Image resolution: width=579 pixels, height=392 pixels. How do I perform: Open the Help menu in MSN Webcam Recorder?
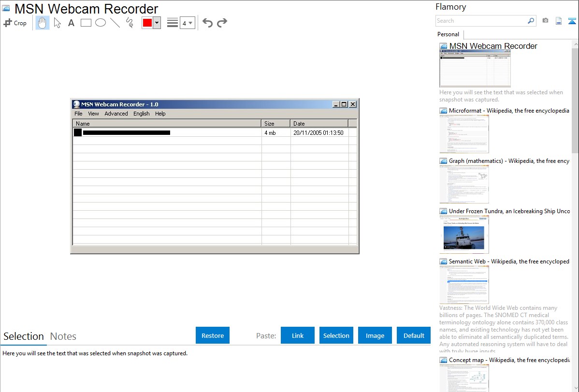160,114
